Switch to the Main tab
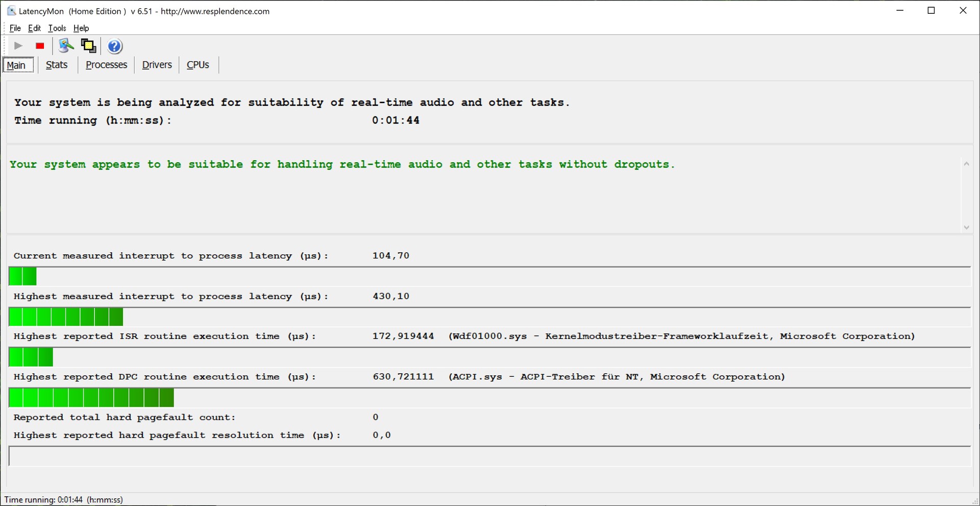The image size is (980, 506). point(17,65)
